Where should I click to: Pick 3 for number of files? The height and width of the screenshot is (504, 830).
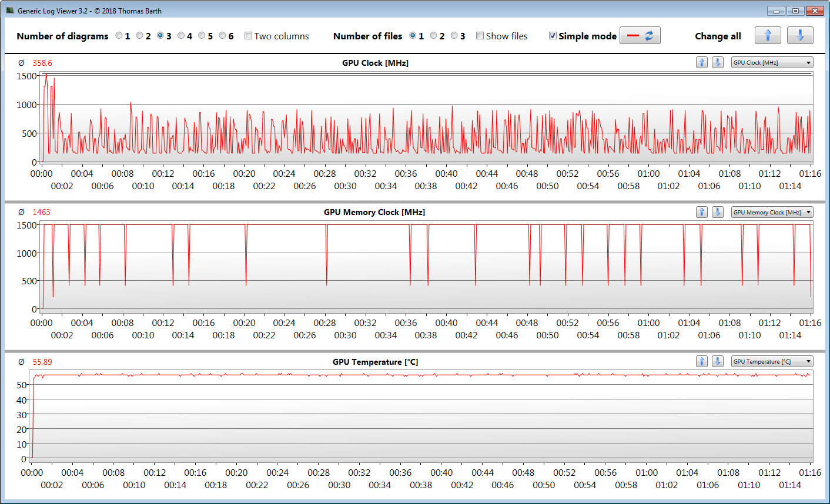click(454, 36)
